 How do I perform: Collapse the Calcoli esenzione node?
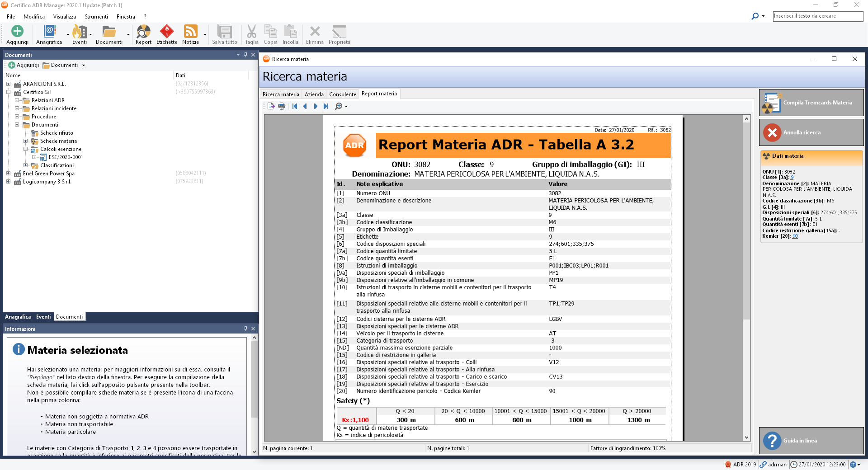[25, 149]
